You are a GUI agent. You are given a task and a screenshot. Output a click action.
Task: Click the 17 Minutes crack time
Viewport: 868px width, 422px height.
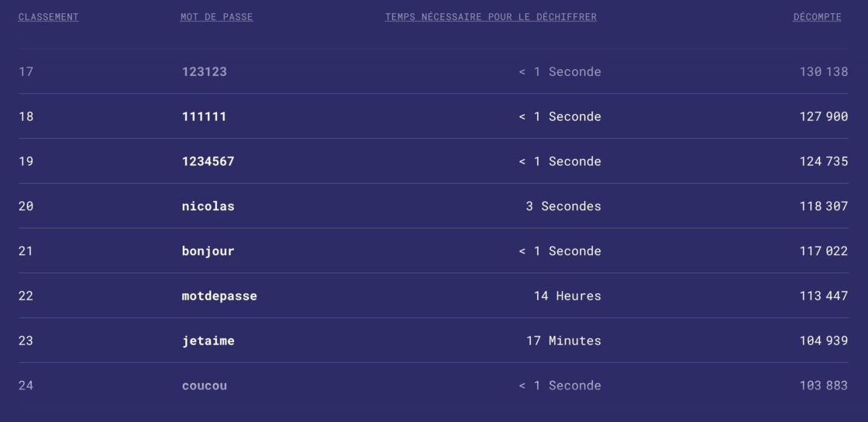[x=563, y=341]
